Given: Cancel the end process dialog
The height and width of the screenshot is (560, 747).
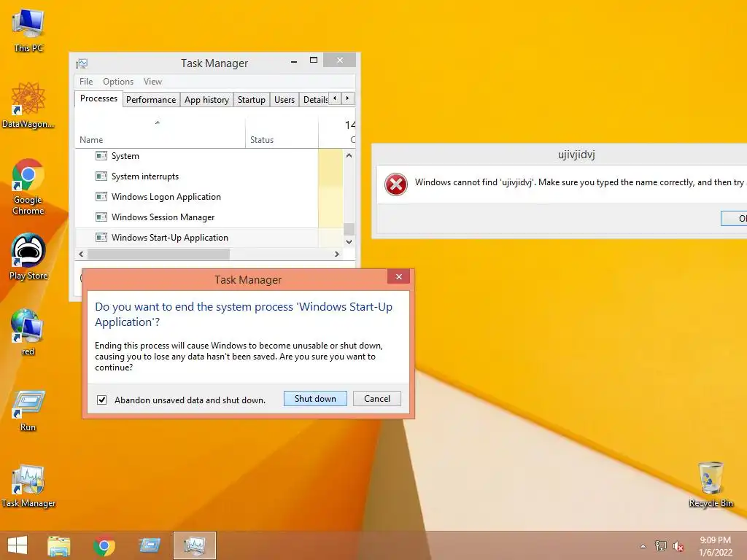Looking at the screenshot, I should [x=377, y=399].
